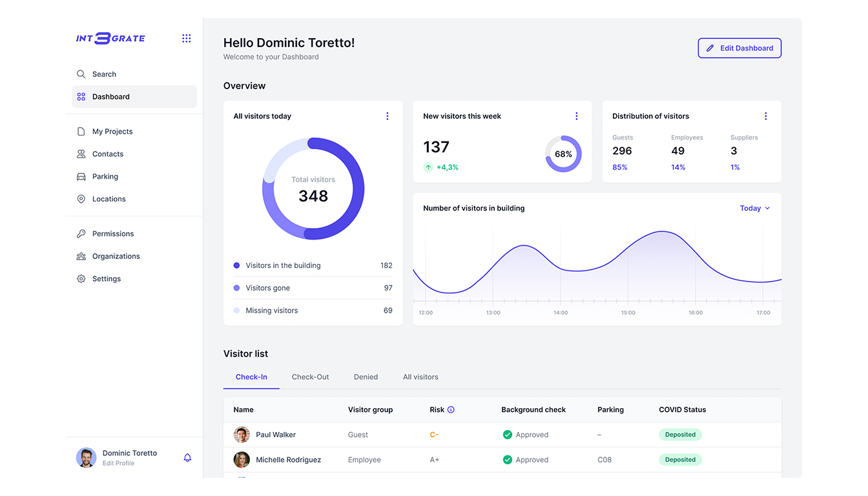This screenshot has width=868, height=496.
Task: Go to Locations in the sidebar
Action: [108, 199]
